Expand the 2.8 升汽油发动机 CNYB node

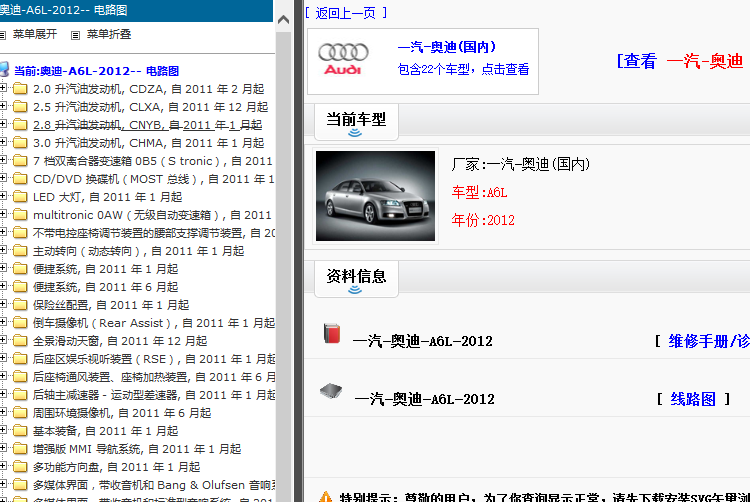pos(3,124)
